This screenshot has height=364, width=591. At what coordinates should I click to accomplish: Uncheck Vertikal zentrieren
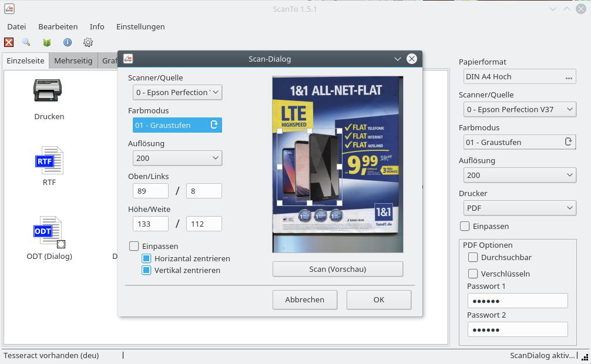click(147, 270)
